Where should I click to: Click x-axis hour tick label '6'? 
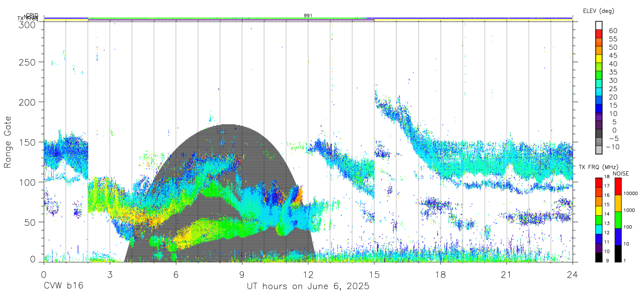176,274
